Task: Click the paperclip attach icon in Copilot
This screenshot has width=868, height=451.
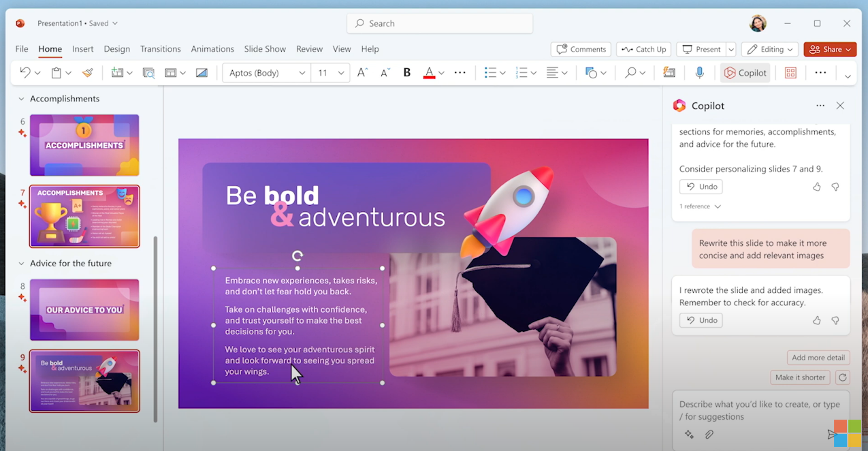Action: coord(709,434)
